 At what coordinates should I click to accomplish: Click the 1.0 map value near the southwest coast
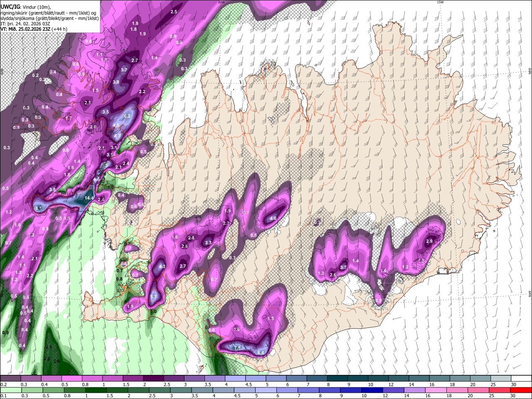[x=153, y=312]
